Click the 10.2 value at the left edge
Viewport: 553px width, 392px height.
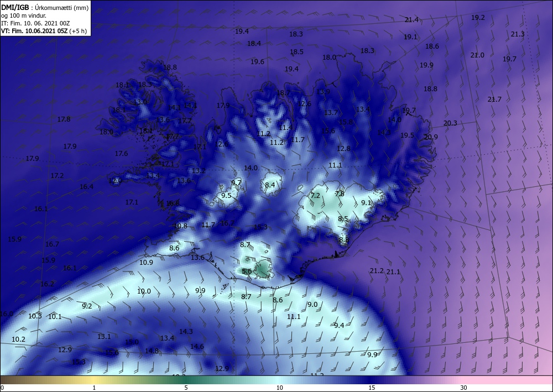coord(18,340)
